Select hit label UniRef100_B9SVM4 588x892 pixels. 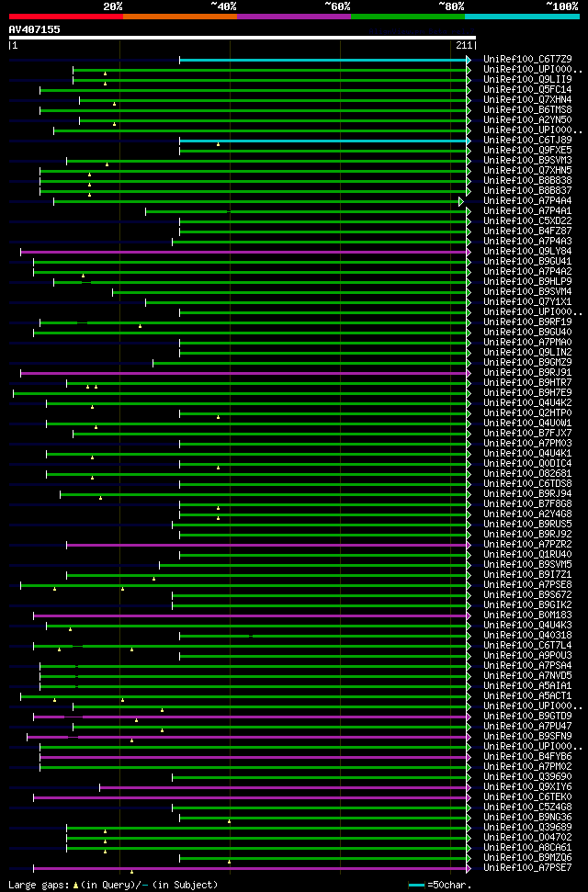[x=527, y=292]
